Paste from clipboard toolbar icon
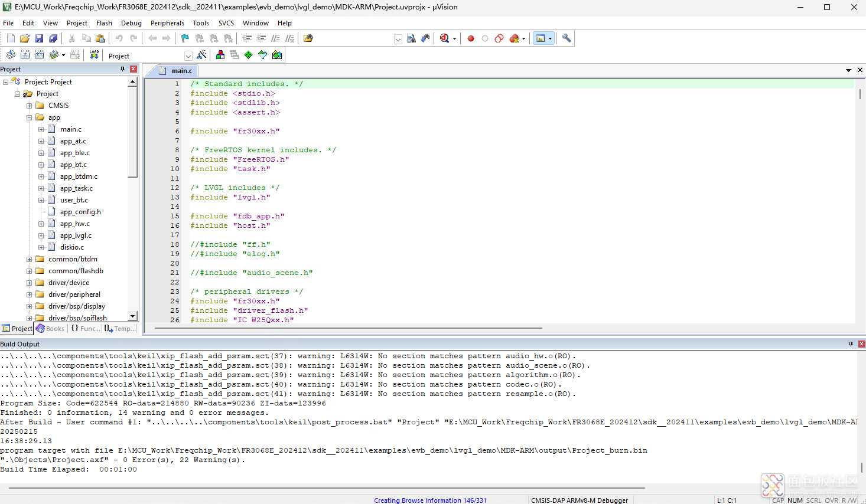The image size is (866, 504). coord(100,38)
